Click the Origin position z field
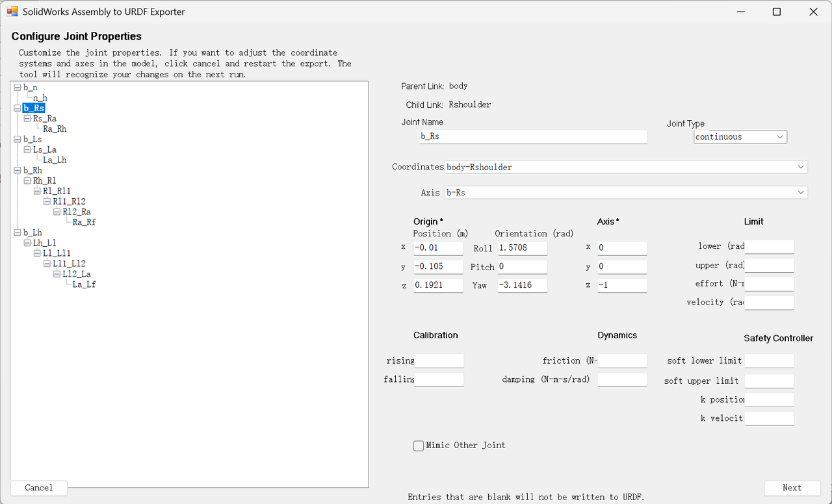 pyautogui.click(x=438, y=285)
